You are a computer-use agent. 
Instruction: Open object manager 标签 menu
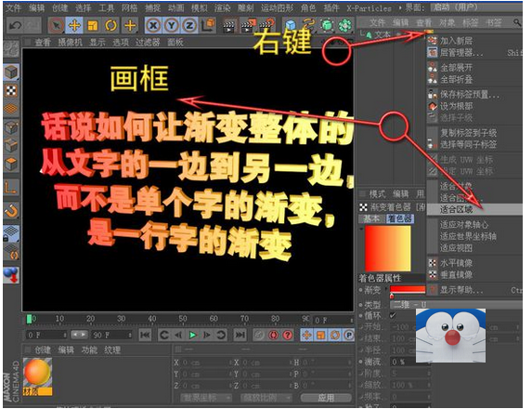(x=471, y=22)
